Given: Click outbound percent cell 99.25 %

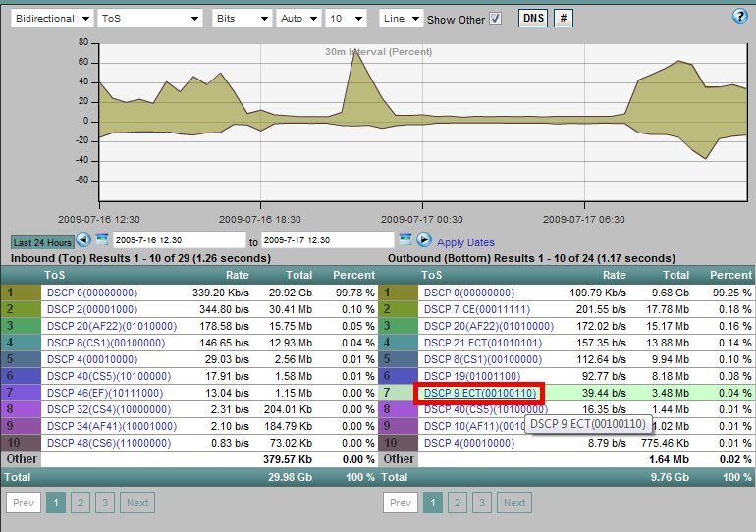Looking at the screenshot, I should click(731, 293).
